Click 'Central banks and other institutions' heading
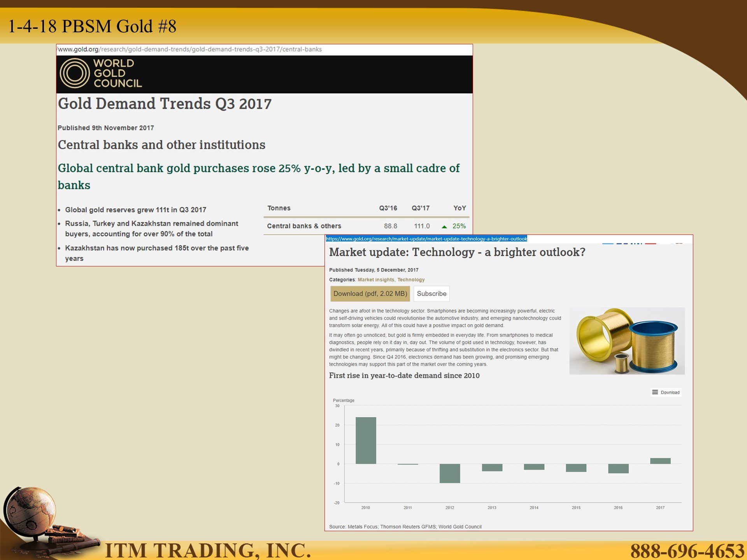 (161, 145)
